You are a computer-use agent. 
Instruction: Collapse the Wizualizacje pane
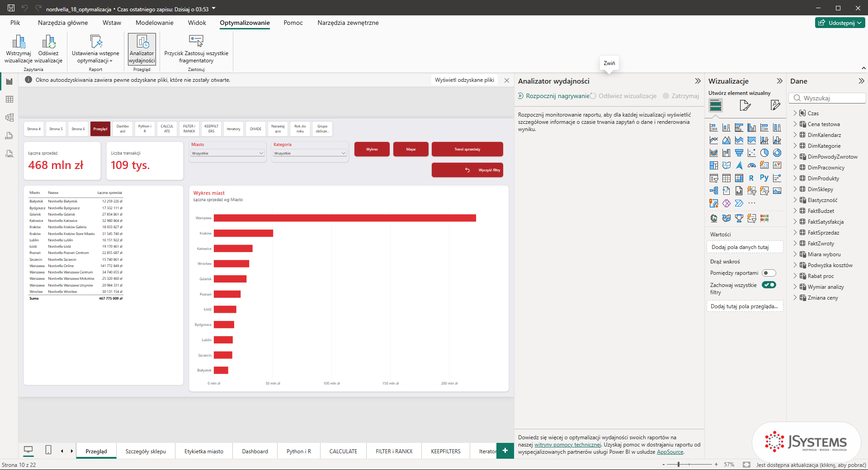point(779,81)
